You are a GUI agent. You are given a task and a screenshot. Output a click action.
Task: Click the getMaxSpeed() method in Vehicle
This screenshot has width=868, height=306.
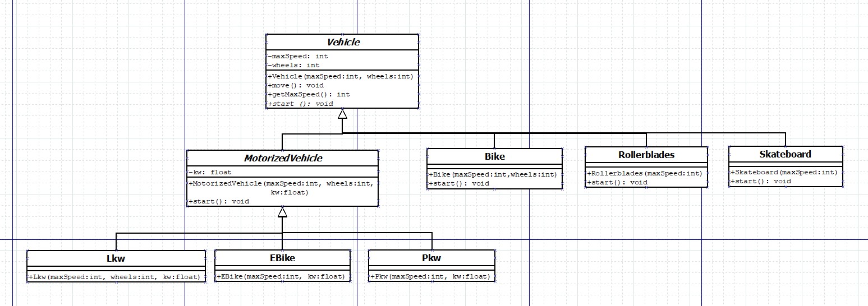point(309,94)
